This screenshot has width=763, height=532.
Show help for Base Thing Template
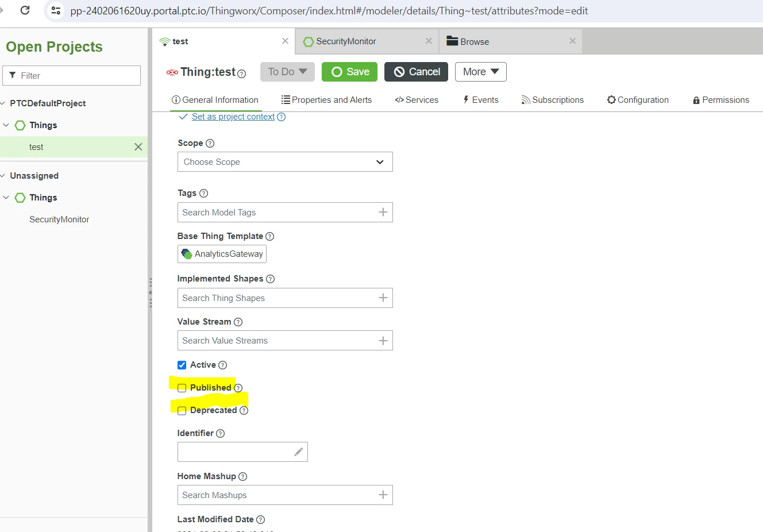click(270, 236)
